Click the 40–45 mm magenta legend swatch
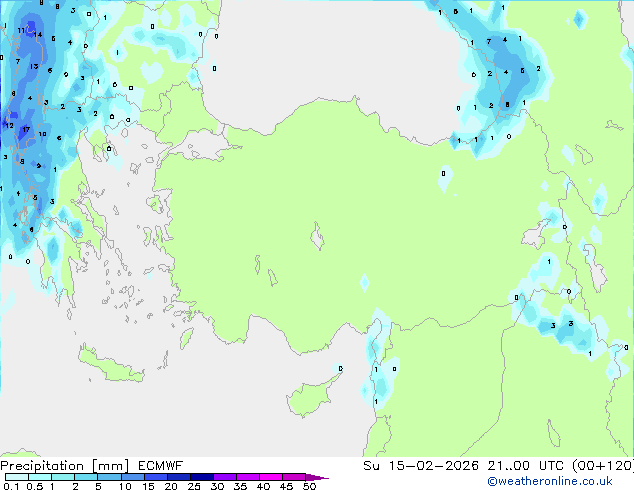This screenshot has width=634, height=490. point(271,477)
